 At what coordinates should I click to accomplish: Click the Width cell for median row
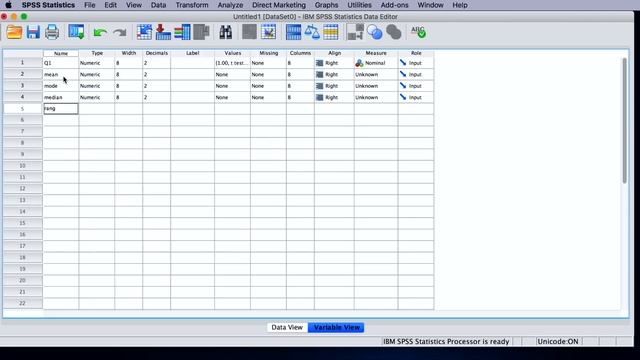129,97
